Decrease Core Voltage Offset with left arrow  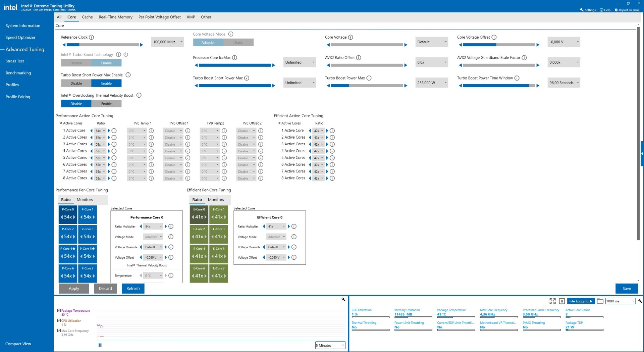[460, 45]
